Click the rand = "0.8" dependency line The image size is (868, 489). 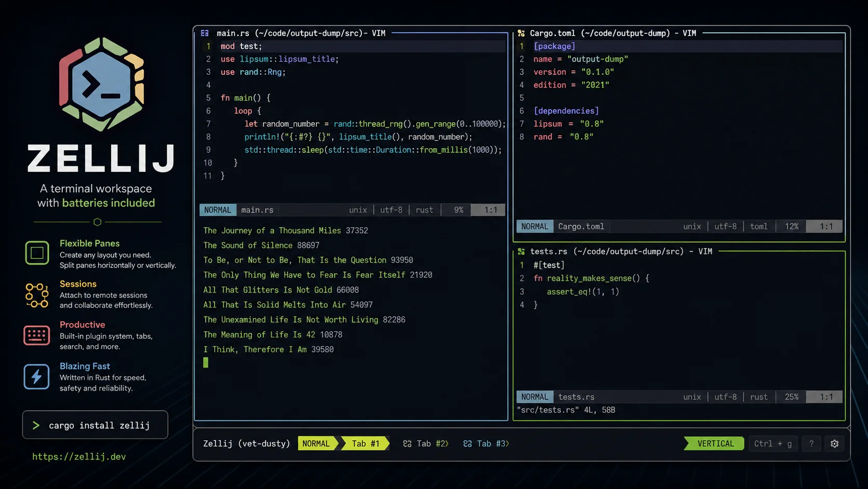pos(563,137)
